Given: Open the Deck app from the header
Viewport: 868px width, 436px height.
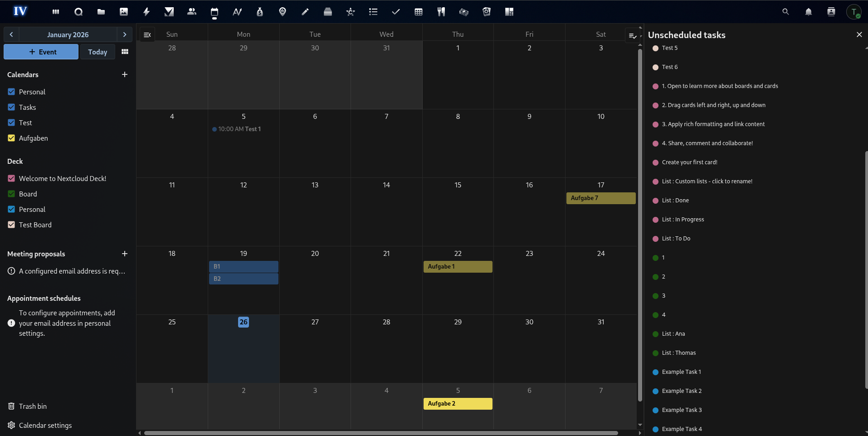Looking at the screenshot, I should pyautogui.click(x=328, y=11).
